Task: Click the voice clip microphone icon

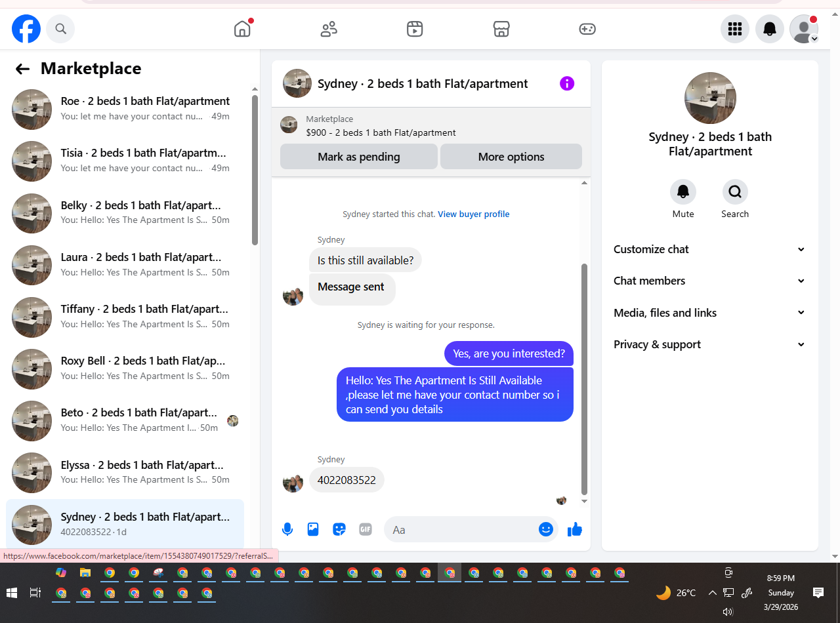Action: pyautogui.click(x=287, y=529)
